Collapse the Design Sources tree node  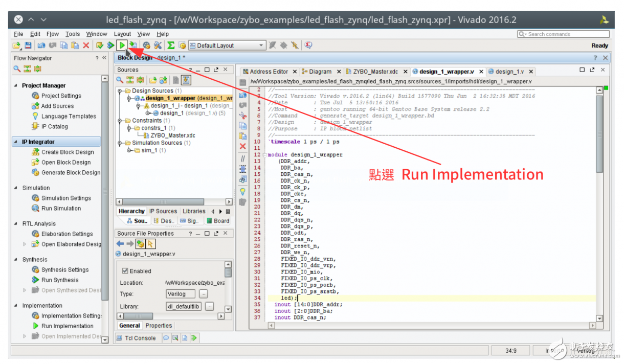click(120, 91)
